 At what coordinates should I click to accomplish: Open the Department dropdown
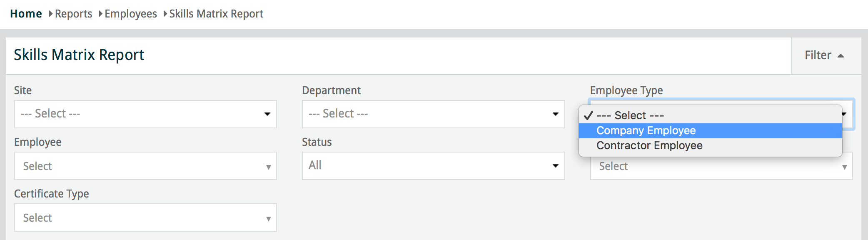433,114
